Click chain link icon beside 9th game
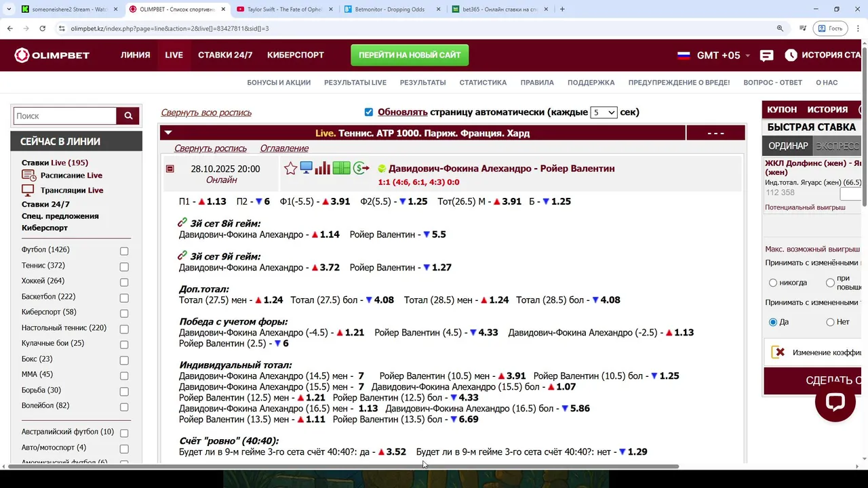 pos(182,256)
